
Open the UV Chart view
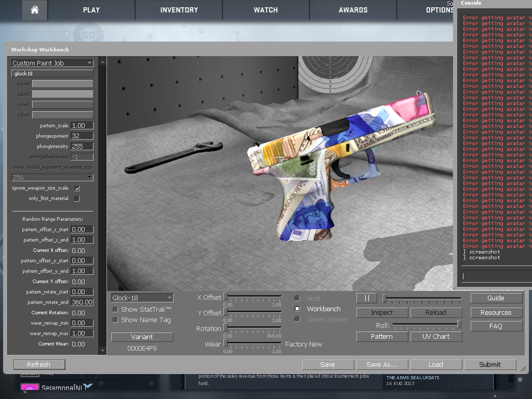pyautogui.click(x=436, y=337)
